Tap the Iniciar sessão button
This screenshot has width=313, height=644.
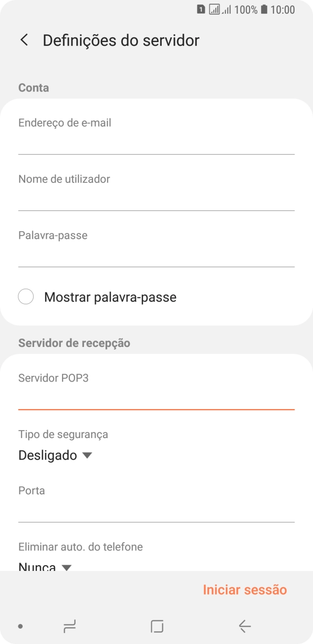244,589
